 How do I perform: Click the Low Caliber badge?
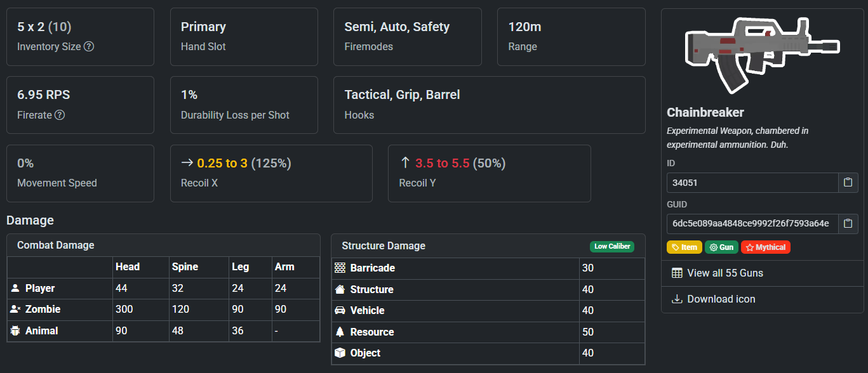tap(611, 246)
